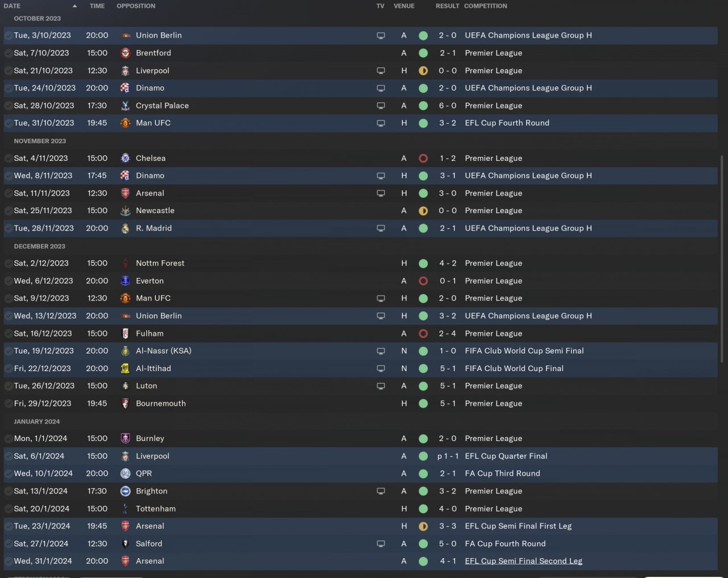The width and height of the screenshot is (728, 578).
Task: Open the Tottenham opposition link
Action: coord(155,509)
